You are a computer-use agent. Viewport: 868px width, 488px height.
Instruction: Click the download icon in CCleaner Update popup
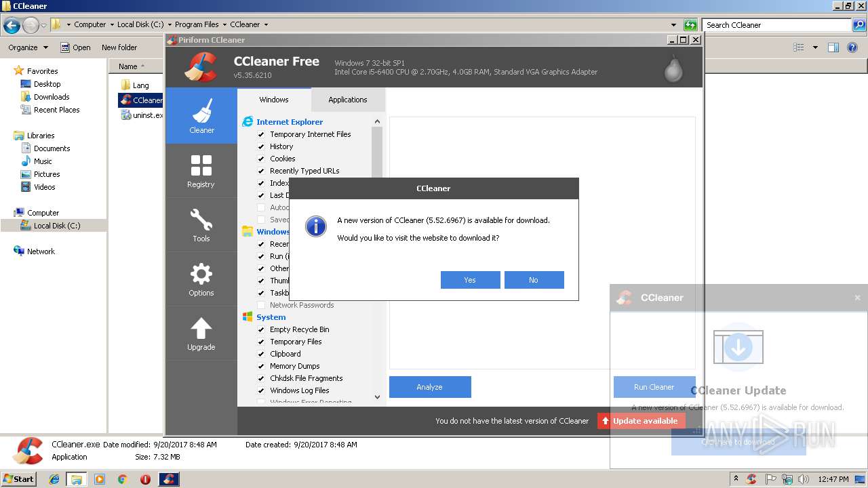coord(738,347)
